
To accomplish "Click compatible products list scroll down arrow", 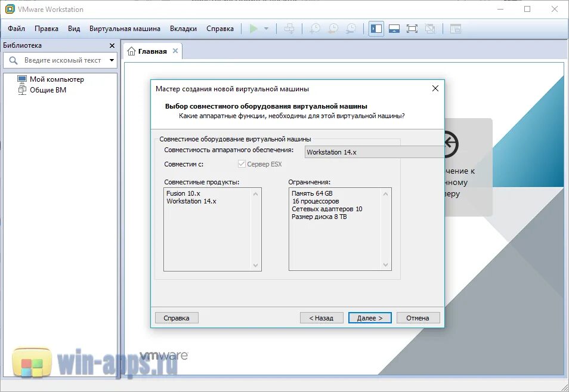I will (255, 266).
